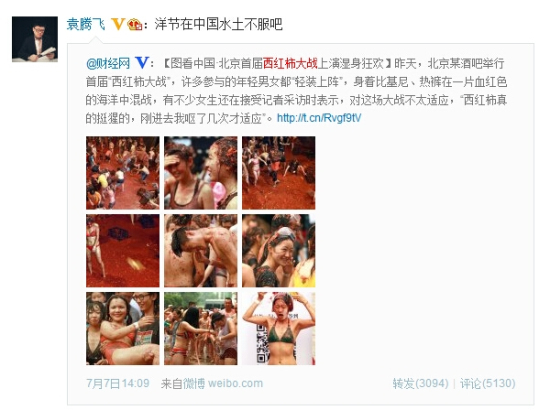Open bottom-left thumbnail of man carrying woman

click(123, 329)
